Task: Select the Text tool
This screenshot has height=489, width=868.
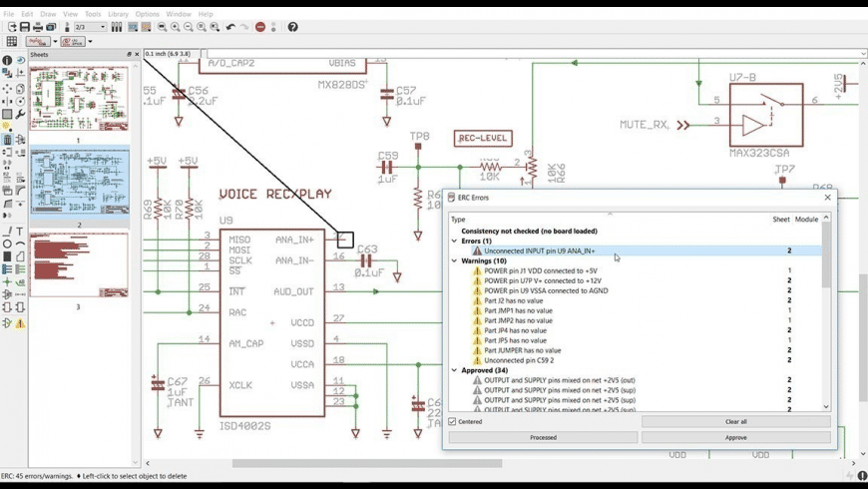Action: click(x=21, y=231)
